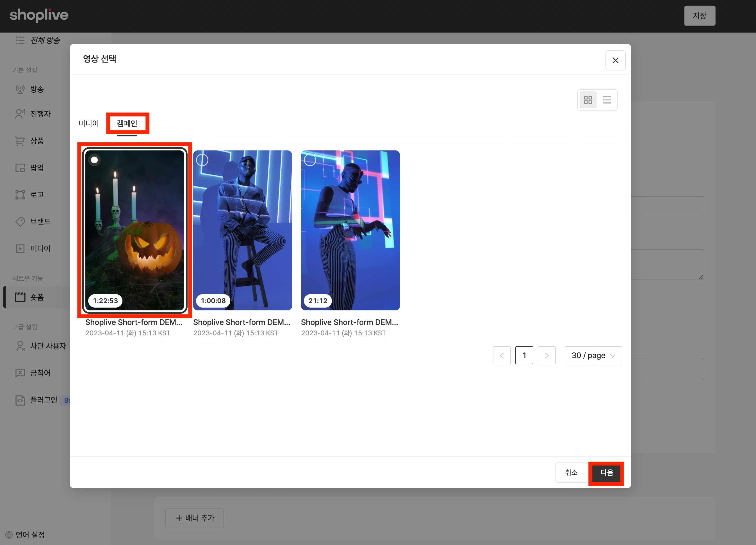Go to next page chevron
Viewport: 756px width, 545px height.
point(547,356)
